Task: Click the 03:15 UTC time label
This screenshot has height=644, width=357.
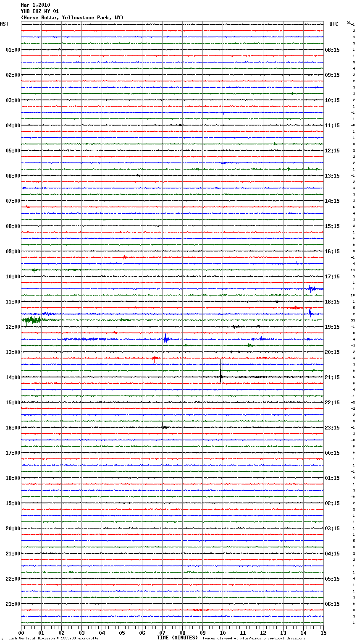Action: coord(332,529)
